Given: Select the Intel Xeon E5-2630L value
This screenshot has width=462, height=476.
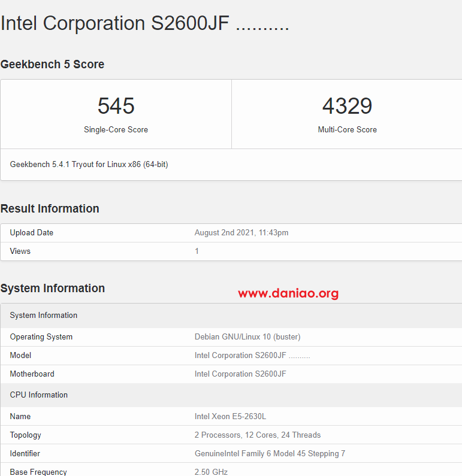Looking at the screenshot, I should (x=230, y=417).
